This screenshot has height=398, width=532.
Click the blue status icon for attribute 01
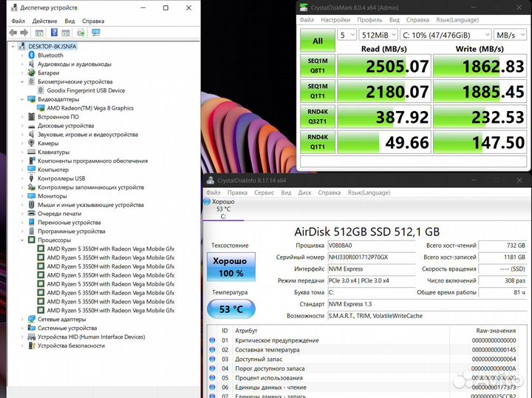pyautogui.click(x=212, y=340)
